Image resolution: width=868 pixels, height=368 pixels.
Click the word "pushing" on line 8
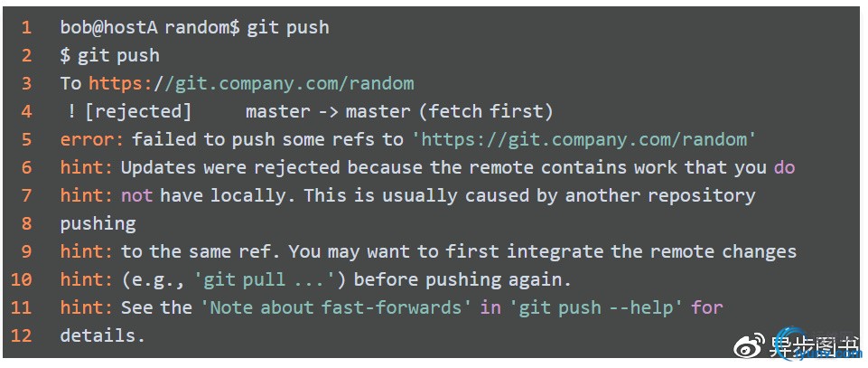click(98, 223)
